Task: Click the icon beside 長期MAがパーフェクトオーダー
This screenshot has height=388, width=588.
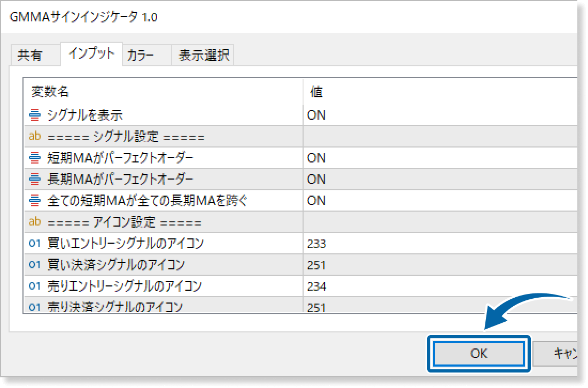Action: point(35,179)
